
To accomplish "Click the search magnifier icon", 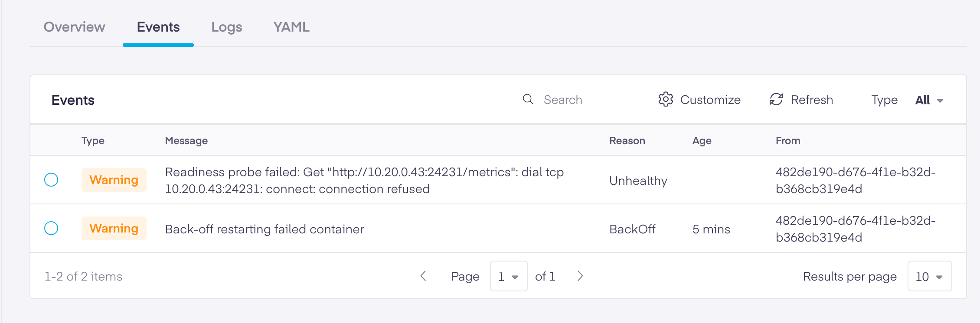I will point(528,100).
